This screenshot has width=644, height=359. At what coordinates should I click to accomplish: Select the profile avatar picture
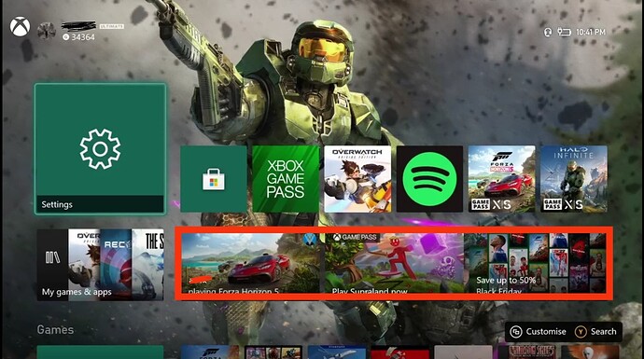(47, 31)
